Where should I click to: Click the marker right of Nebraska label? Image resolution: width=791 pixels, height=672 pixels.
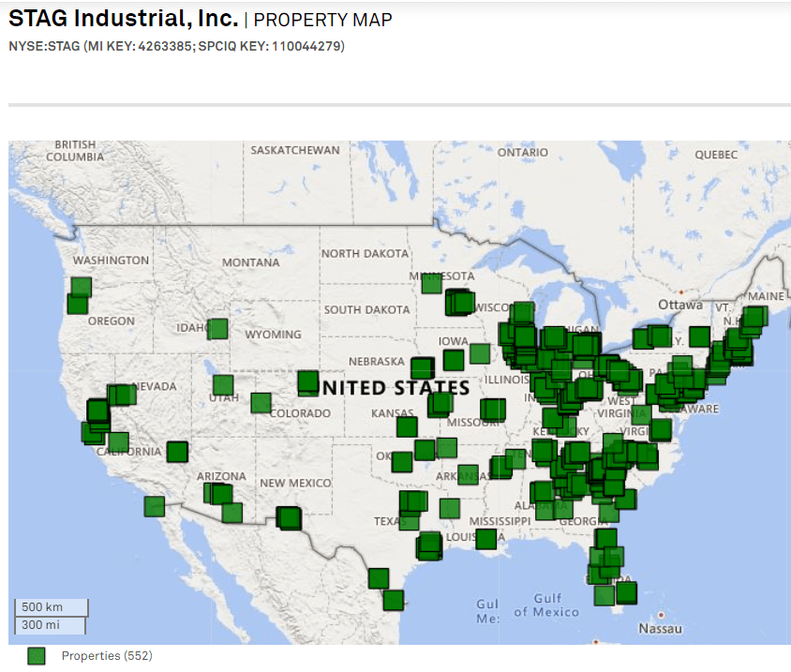pyautogui.click(x=423, y=368)
